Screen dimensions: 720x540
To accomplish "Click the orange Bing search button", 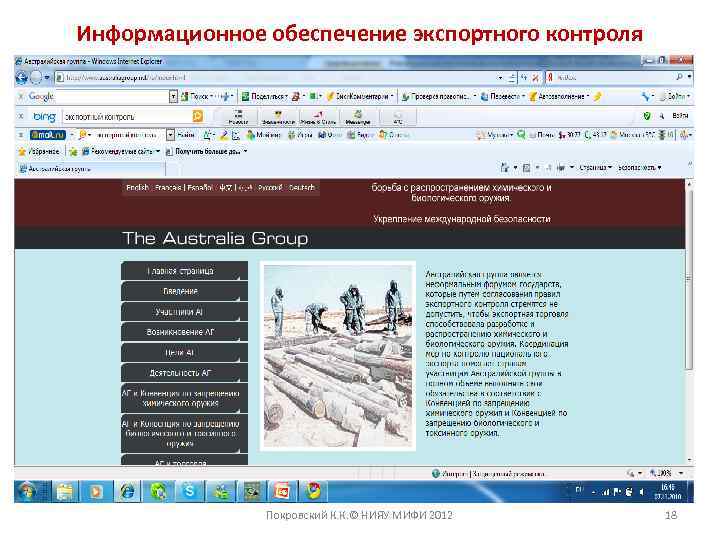I will click(x=198, y=117).
